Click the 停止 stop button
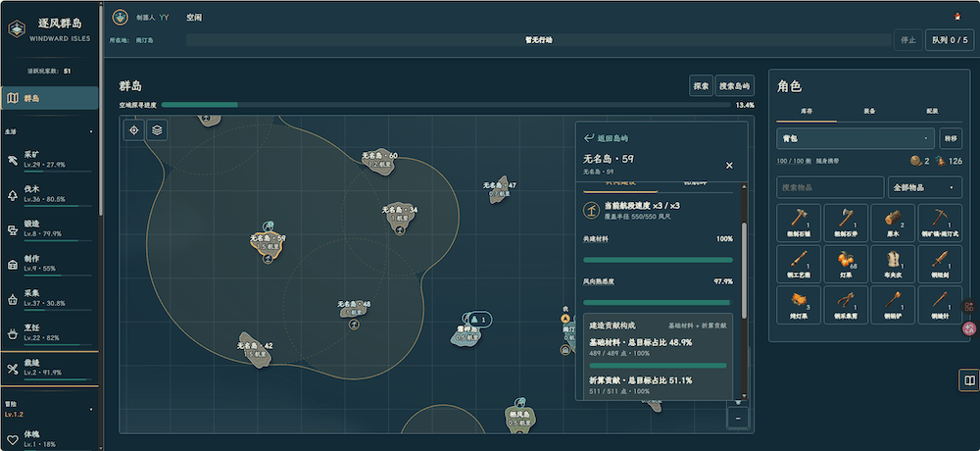 908,40
